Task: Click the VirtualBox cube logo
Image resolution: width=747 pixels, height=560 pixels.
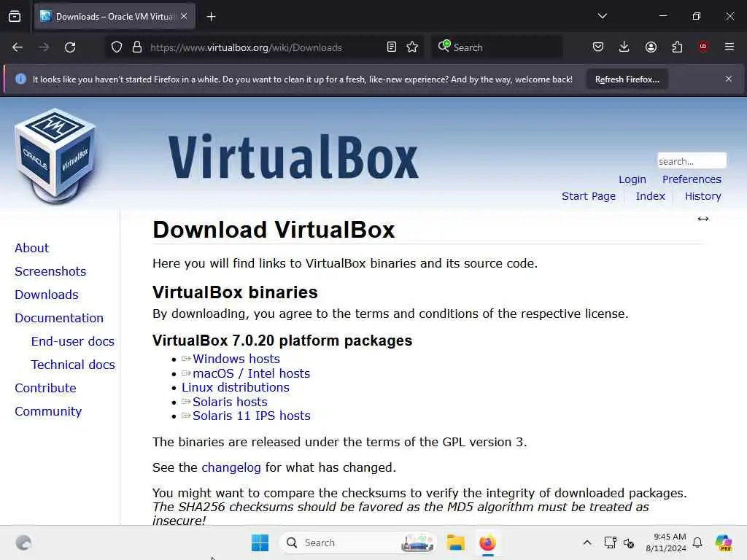Action: pos(55,156)
